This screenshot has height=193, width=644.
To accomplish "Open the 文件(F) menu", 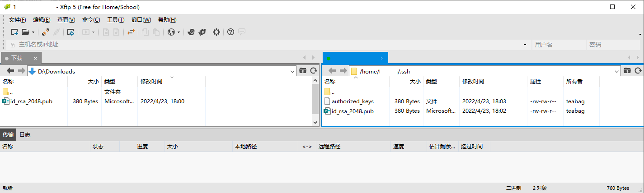I will [18, 20].
